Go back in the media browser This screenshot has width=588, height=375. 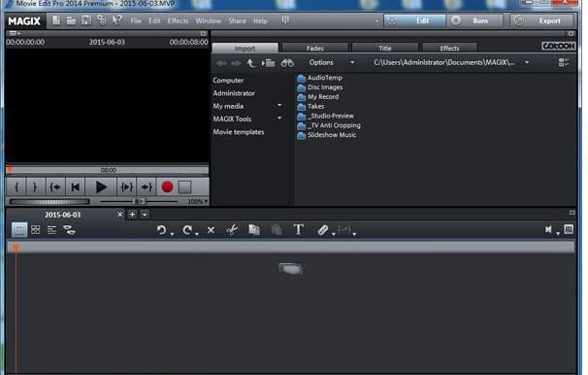[x=221, y=63]
